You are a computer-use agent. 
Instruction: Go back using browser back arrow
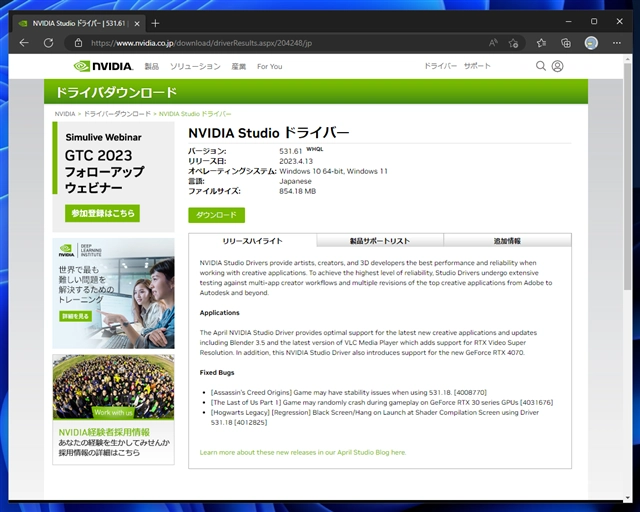24,43
